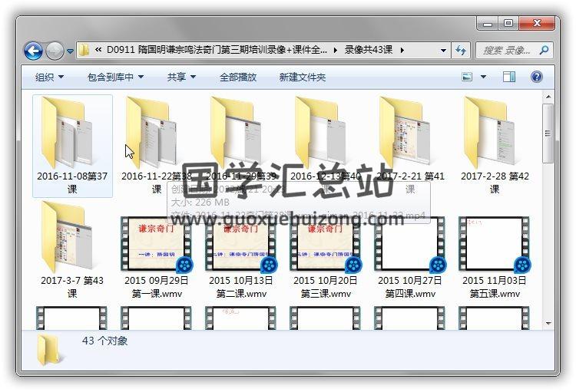Select the 2017-3-7 第43课 folder

pyautogui.click(x=72, y=249)
